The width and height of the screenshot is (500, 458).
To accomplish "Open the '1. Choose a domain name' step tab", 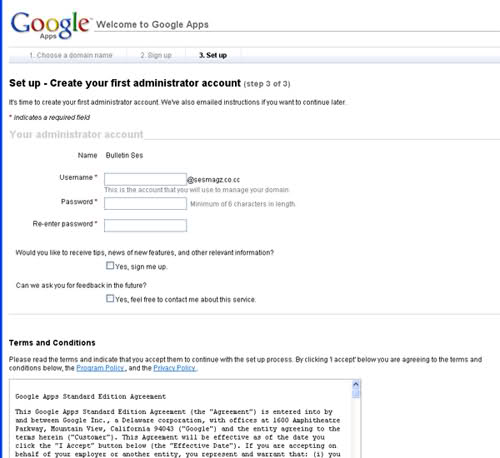I will tap(71, 55).
